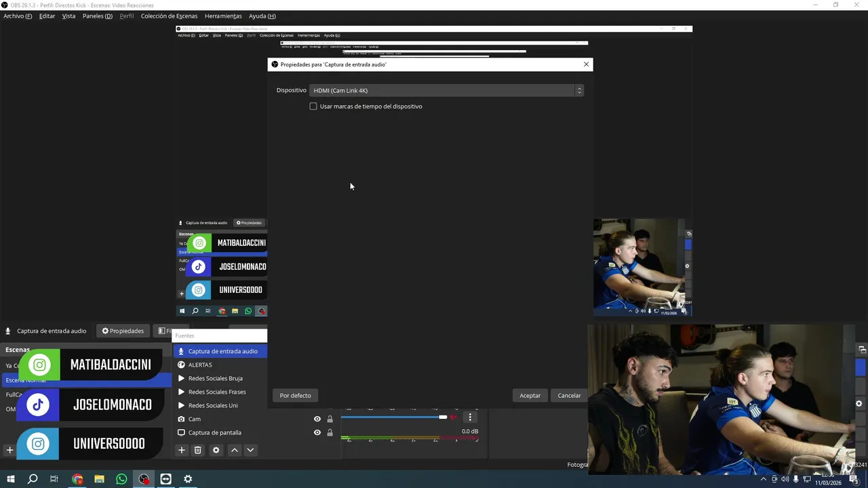This screenshot has width=868, height=488.
Task: Toggle visibility eye for Cam source
Action: point(317,419)
